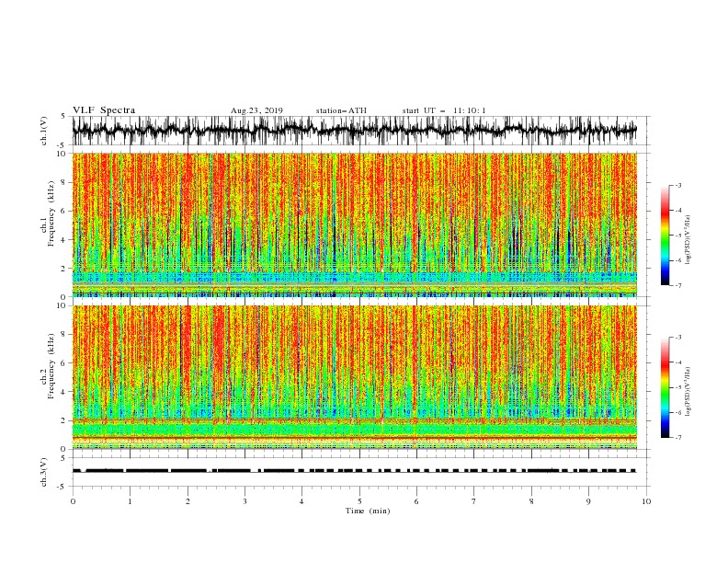This screenshot has height=563, width=728.
Task: Pick the ch.2 spectrogram color scale bar
Action: point(665,387)
